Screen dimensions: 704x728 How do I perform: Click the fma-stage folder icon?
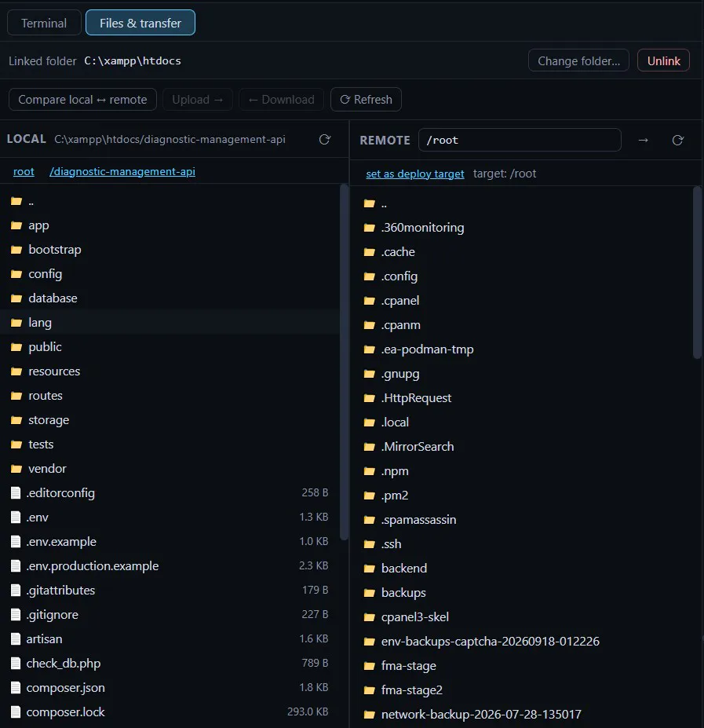pos(370,666)
